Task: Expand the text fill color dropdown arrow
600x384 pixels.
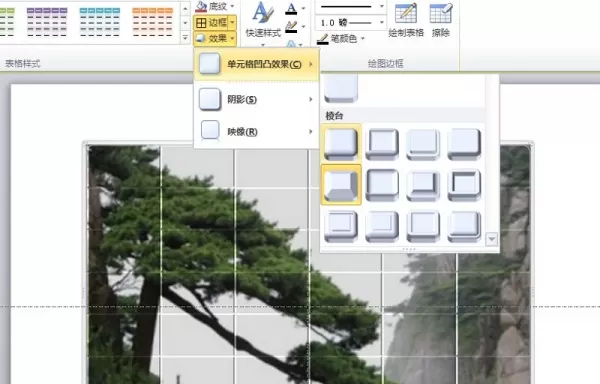Action: point(303,8)
